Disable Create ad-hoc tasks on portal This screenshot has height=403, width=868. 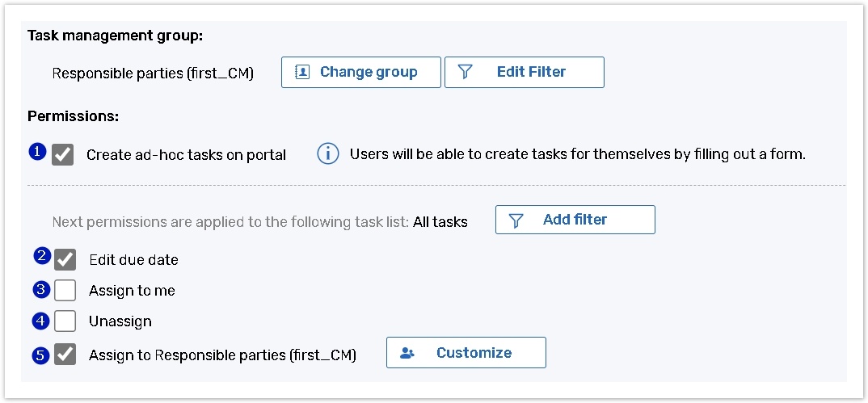63,155
